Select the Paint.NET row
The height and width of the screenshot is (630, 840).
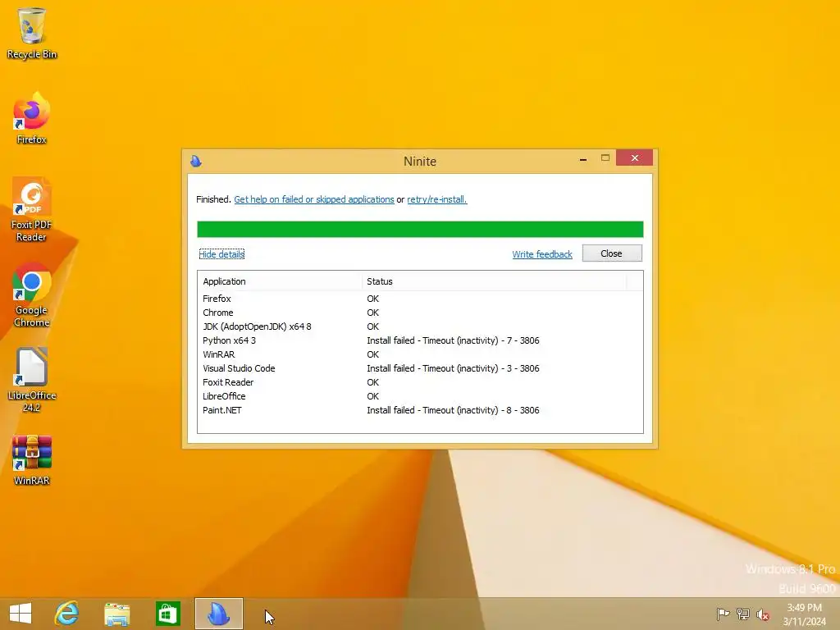420,410
